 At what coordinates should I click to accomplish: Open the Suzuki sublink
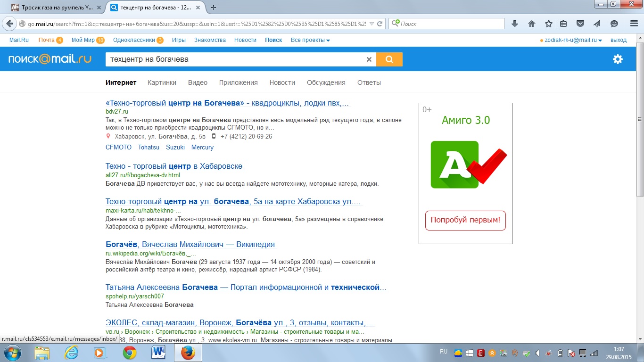[x=175, y=148]
